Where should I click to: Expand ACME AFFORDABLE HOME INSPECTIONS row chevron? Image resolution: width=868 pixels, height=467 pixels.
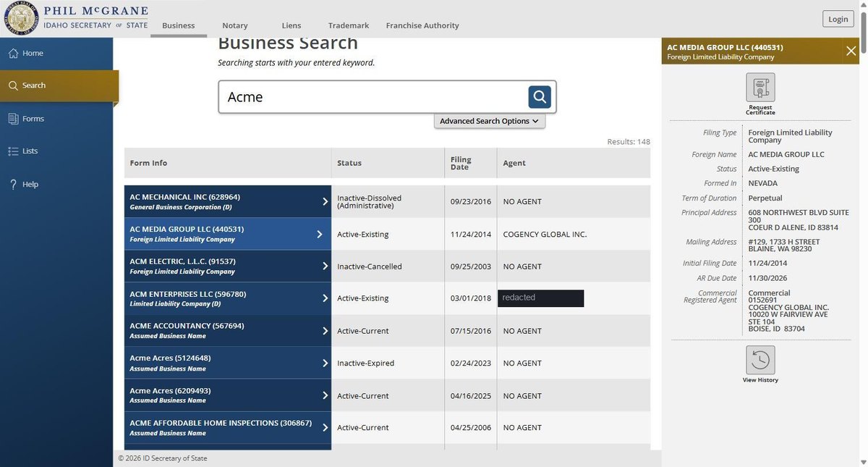click(x=325, y=427)
